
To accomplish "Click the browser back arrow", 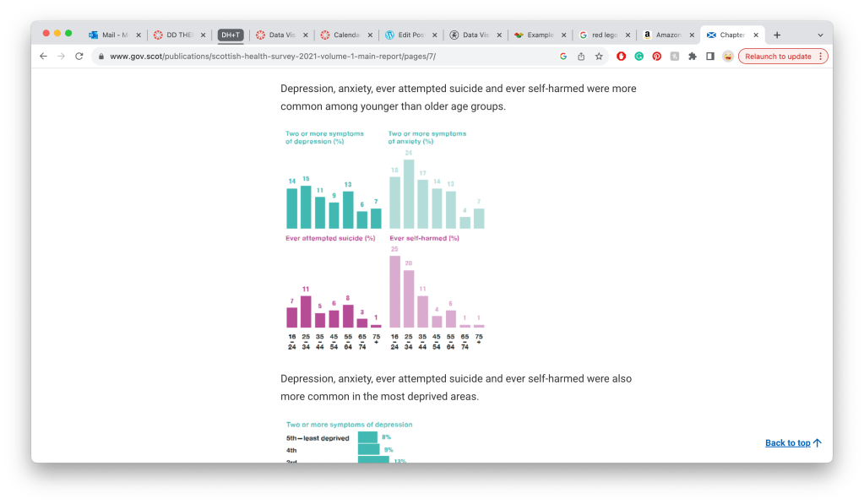I will coord(43,57).
